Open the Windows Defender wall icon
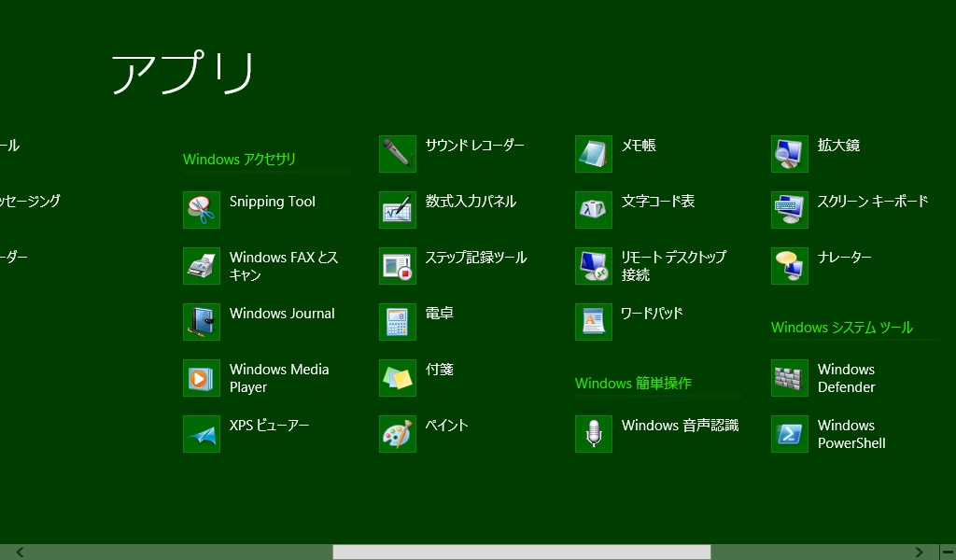Screen dimensions: 956x560 click(790, 378)
